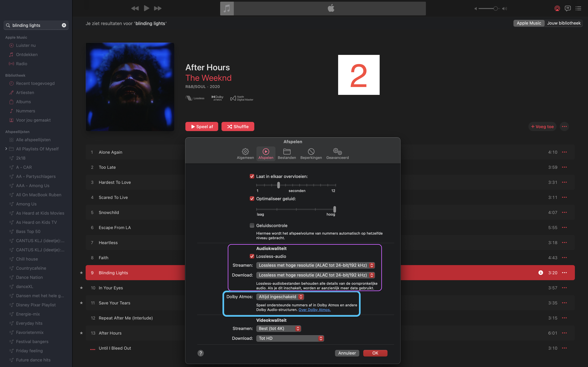Viewport: 588px width, 367px height.
Task: Open the Dolby Atmos dropdown
Action: 280,297
